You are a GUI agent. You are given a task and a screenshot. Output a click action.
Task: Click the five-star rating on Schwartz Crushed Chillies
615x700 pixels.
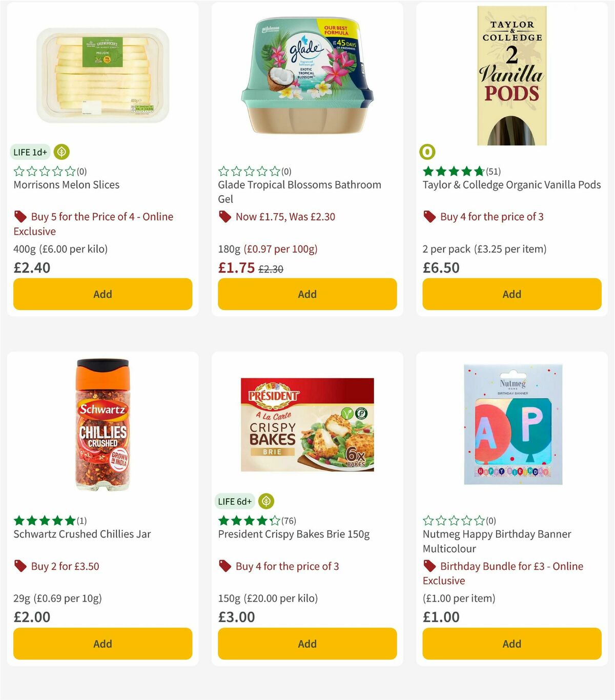coord(44,520)
